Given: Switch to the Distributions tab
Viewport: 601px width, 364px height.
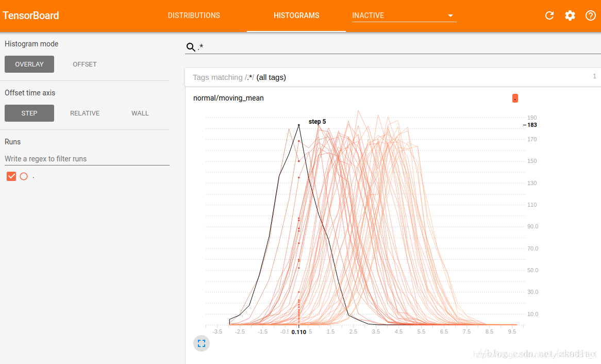Looking at the screenshot, I should (194, 15).
